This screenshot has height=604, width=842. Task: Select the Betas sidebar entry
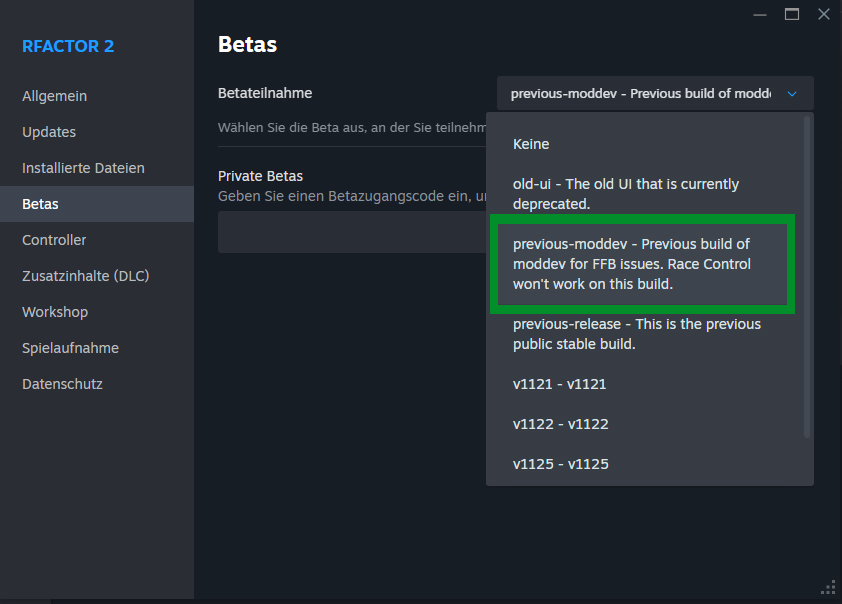point(41,204)
